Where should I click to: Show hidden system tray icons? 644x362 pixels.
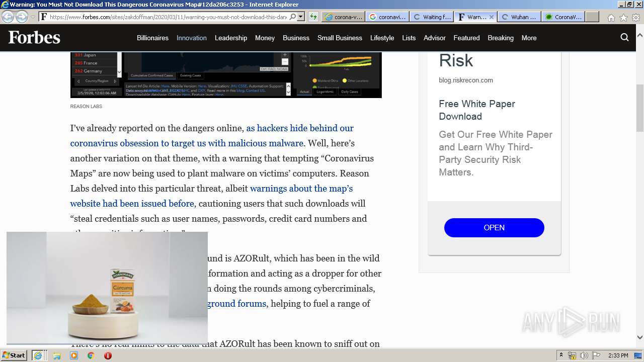pyautogui.click(x=561, y=355)
